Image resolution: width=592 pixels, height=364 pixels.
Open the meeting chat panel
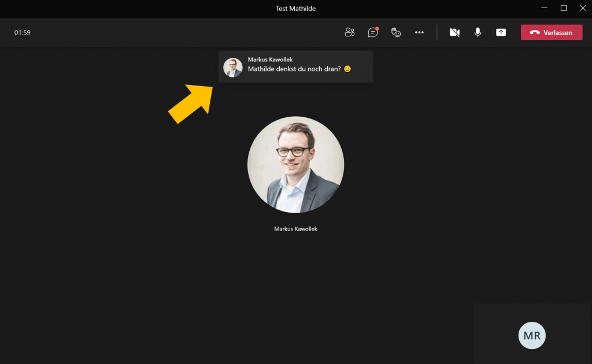tap(373, 32)
